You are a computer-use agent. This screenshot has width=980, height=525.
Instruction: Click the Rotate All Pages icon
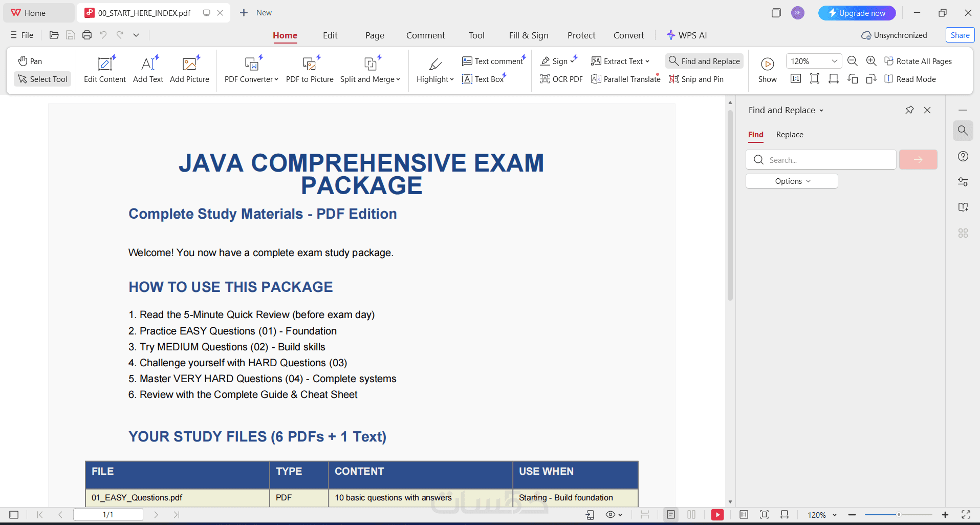(889, 61)
